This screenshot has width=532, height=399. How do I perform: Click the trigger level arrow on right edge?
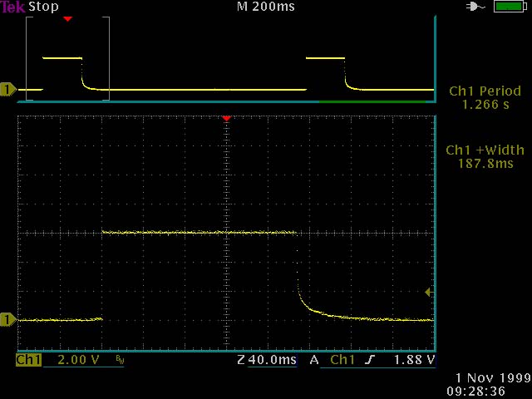(x=428, y=292)
